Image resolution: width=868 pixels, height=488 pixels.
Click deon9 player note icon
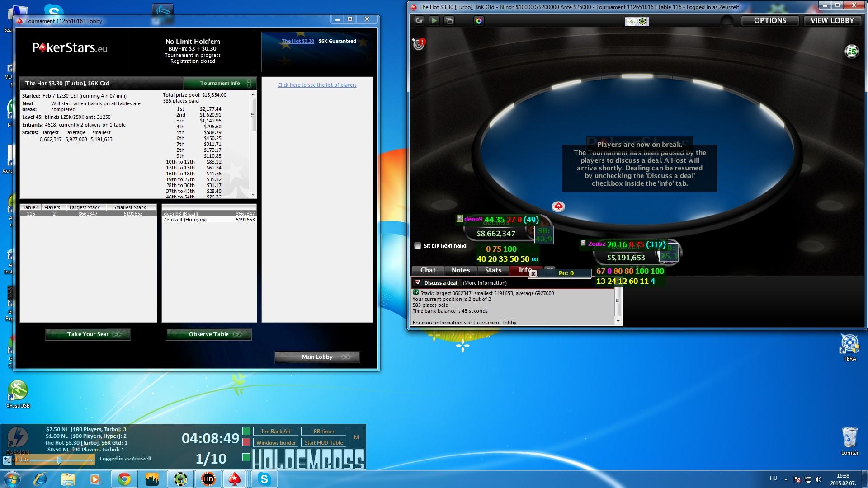pyautogui.click(x=459, y=219)
